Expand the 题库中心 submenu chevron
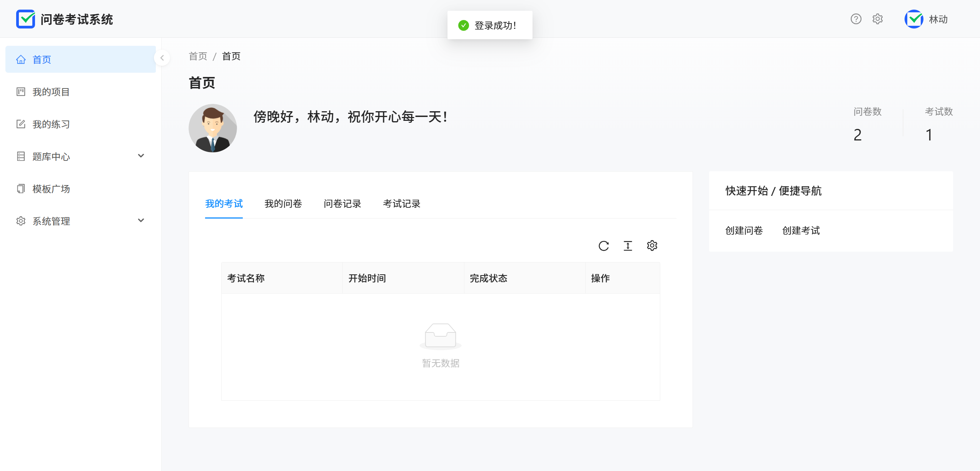The height and width of the screenshot is (471, 980). (x=141, y=156)
